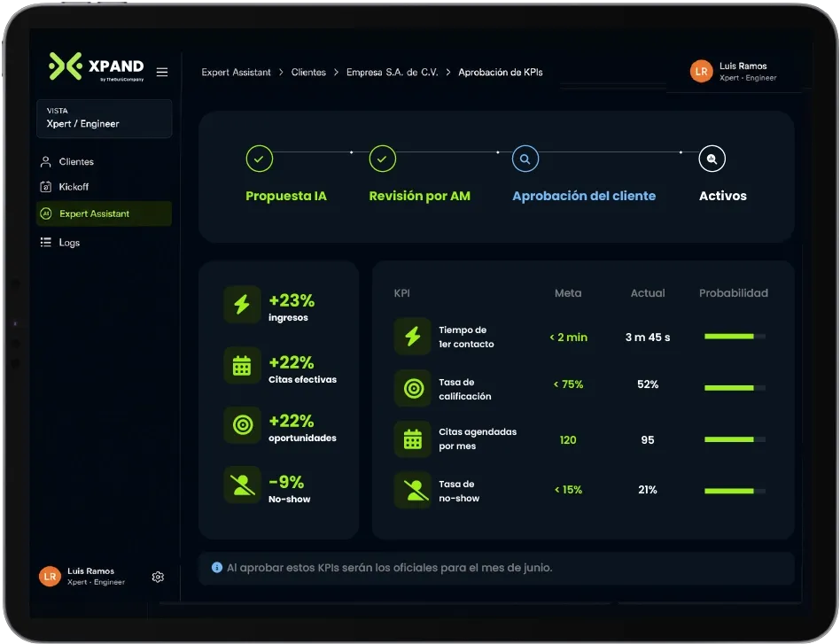Select the Revisión por AM step checkmark
The image size is (840, 644).
click(x=383, y=159)
